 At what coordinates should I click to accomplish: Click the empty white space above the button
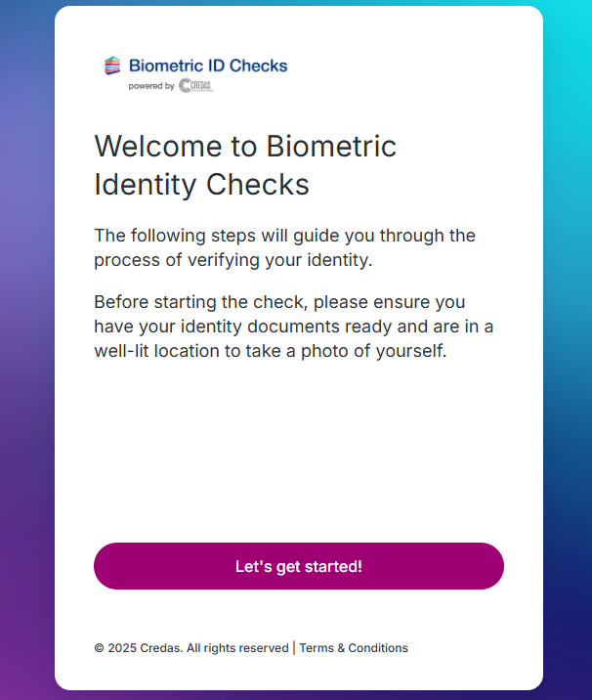[x=298, y=450]
